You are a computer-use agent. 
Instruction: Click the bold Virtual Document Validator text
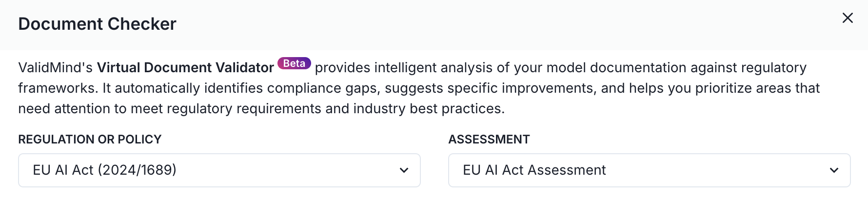pyautogui.click(x=185, y=68)
